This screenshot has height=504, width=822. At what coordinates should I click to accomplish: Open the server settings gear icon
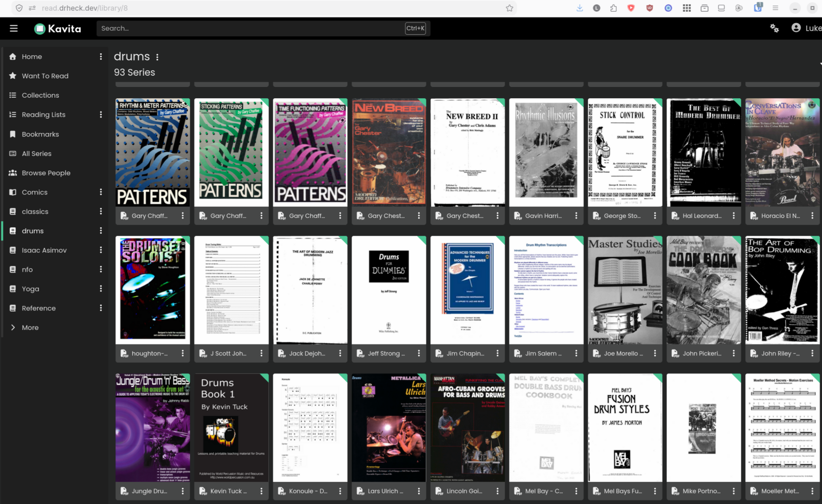click(774, 28)
